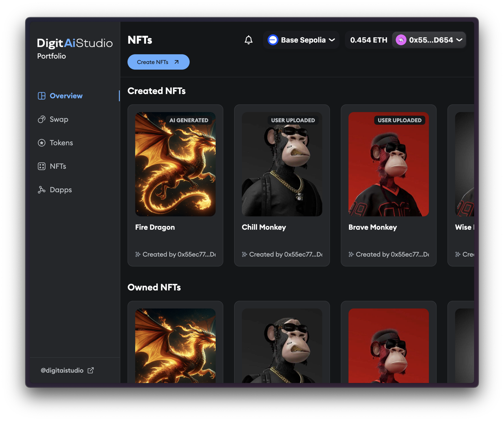Click the Brave Monkey title in Created NFTs
Screen dimensions: 504x421
coord(372,227)
